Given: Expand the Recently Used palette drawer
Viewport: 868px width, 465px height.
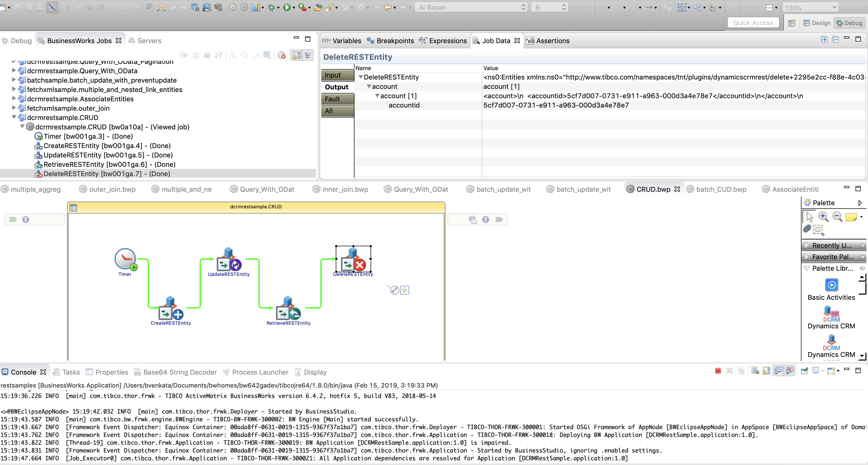Looking at the screenshot, I should pyautogui.click(x=831, y=245).
